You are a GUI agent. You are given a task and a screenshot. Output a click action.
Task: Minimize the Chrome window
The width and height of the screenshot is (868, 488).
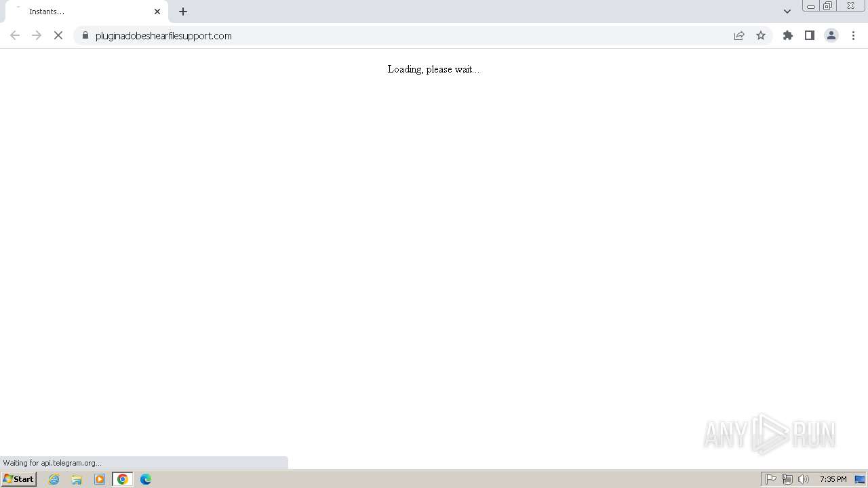tap(811, 6)
